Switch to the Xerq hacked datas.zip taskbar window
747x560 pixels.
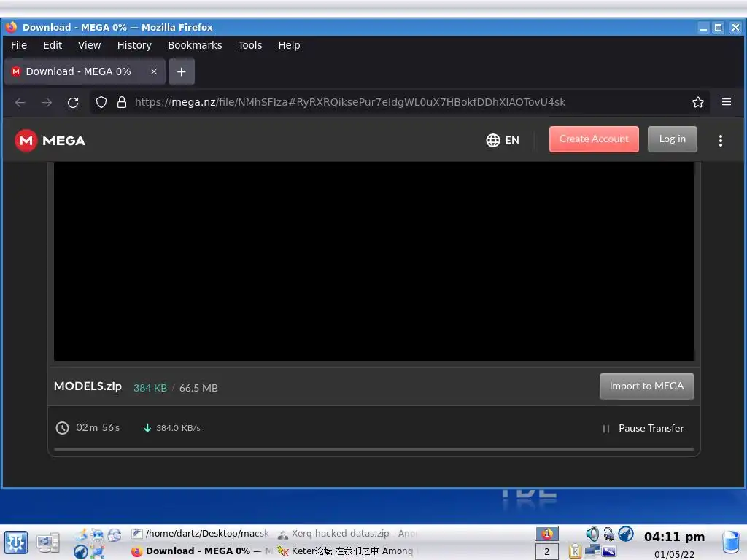[x=347, y=534]
